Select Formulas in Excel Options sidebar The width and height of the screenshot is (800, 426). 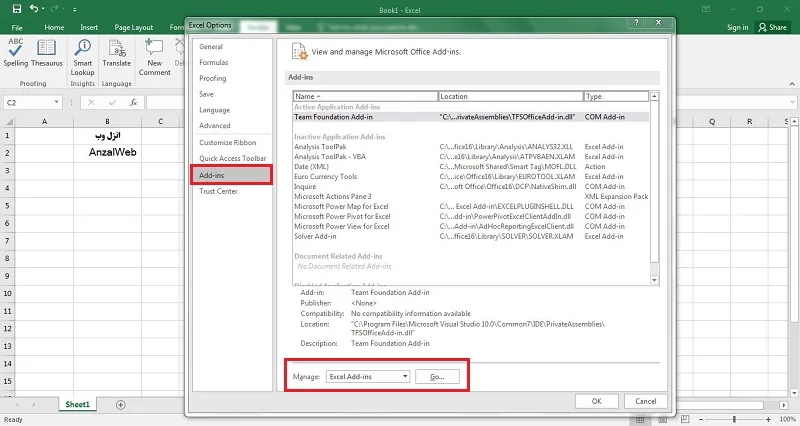[x=231, y=62]
